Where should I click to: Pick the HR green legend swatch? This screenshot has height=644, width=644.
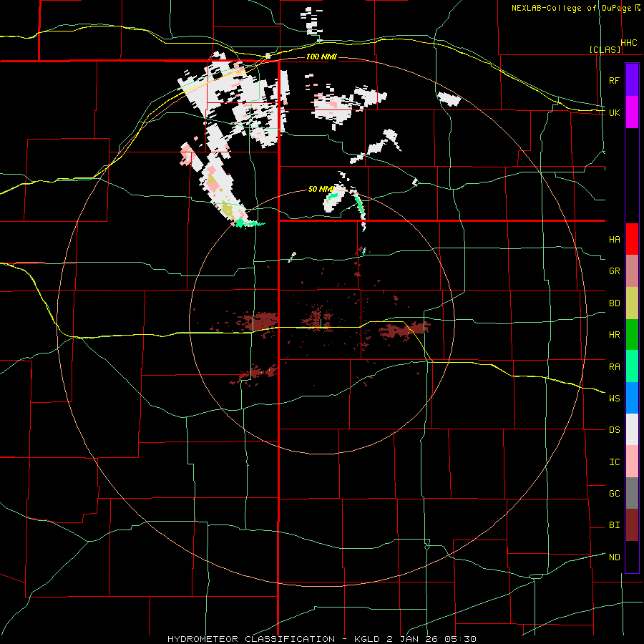coord(632,335)
